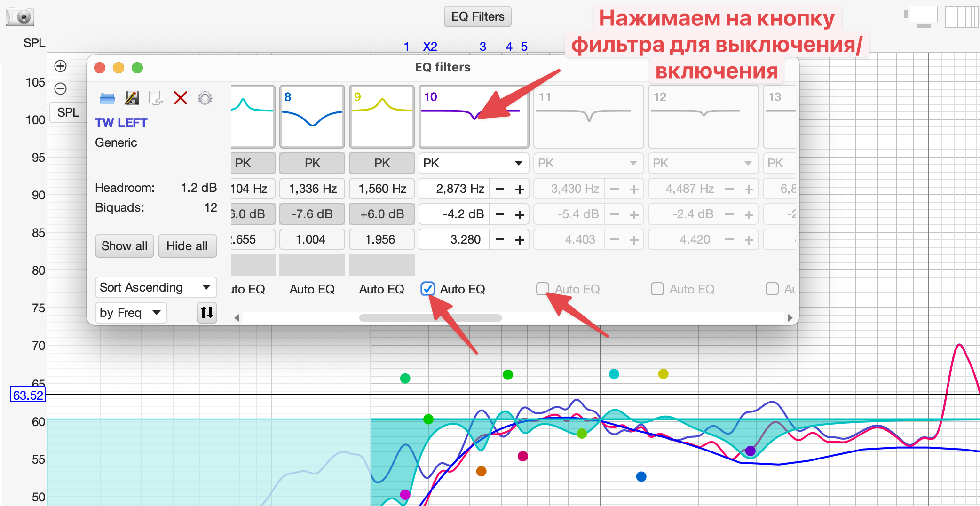The image size is (980, 506).
Task: Click the sort direction arrows button
Action: 207,313
